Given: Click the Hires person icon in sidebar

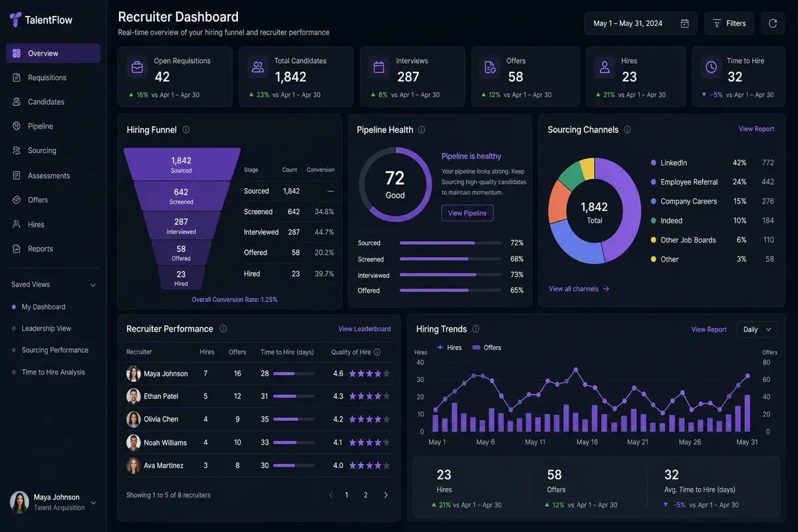Looking at the screenshot, I should 17,224.
